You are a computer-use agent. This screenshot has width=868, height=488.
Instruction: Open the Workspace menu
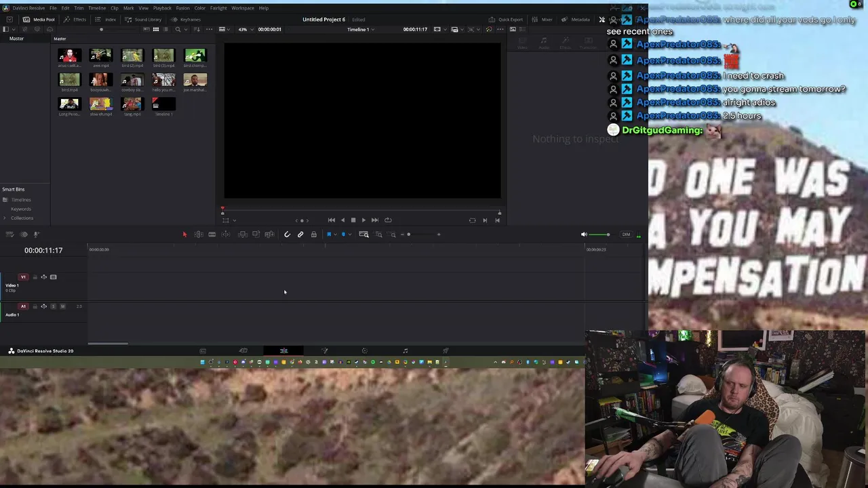[x=243, y=8]
